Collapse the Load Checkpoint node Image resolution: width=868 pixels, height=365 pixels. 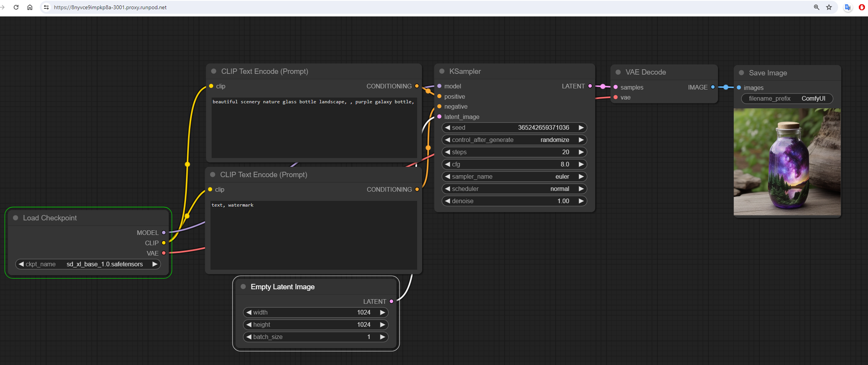tap(16, 218)
